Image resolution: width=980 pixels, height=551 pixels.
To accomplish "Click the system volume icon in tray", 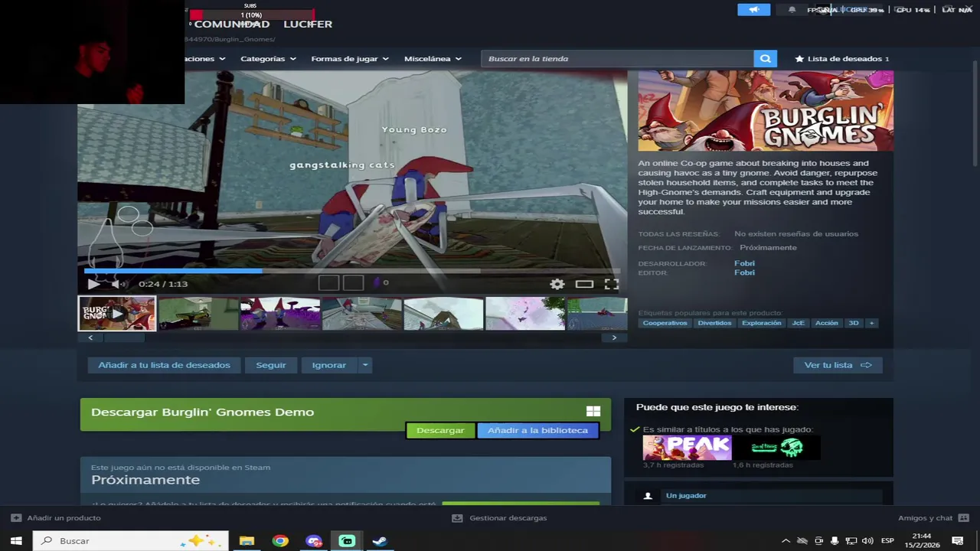I will (x=867, y=541).
